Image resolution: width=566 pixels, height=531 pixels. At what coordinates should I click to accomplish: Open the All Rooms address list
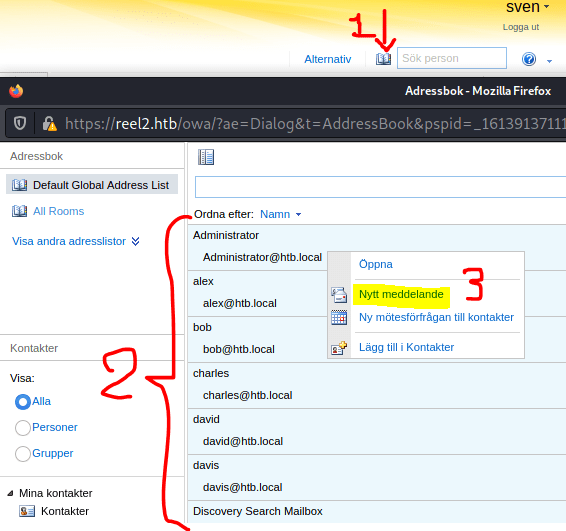pyautogui.click(x=58, y=211)
